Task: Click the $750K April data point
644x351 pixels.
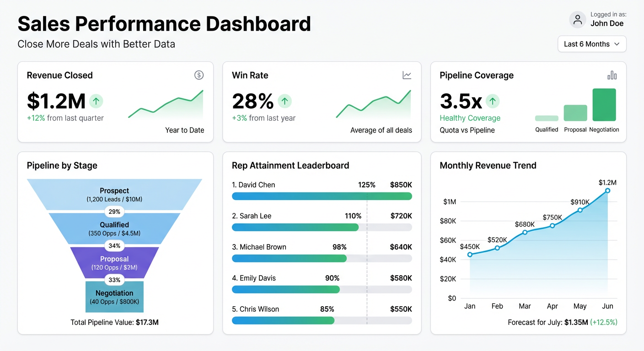Action: click(x=553, y=225)
